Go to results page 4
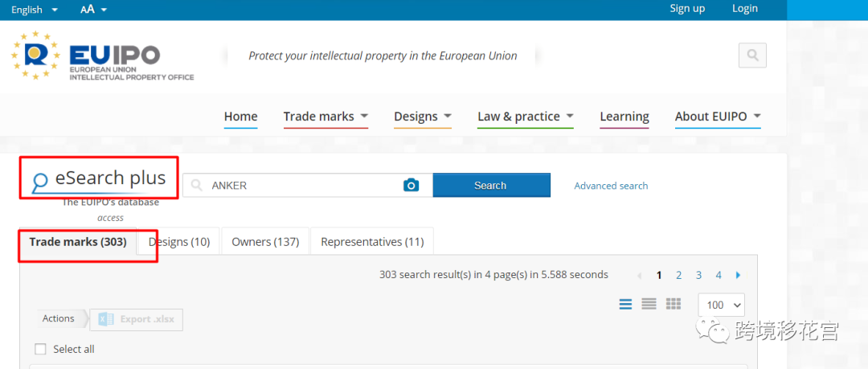The image size is (868, 369). click(x=719, y=275)
